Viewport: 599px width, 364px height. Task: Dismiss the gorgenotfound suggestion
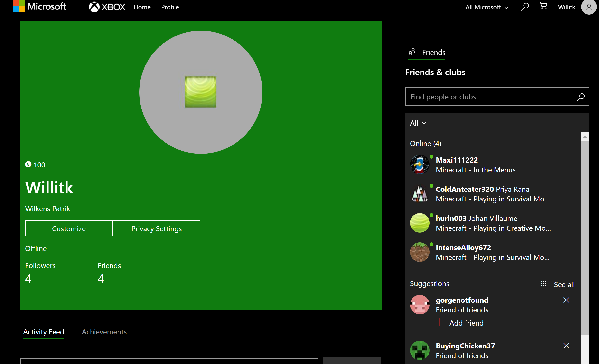click(x=566, y=300)
